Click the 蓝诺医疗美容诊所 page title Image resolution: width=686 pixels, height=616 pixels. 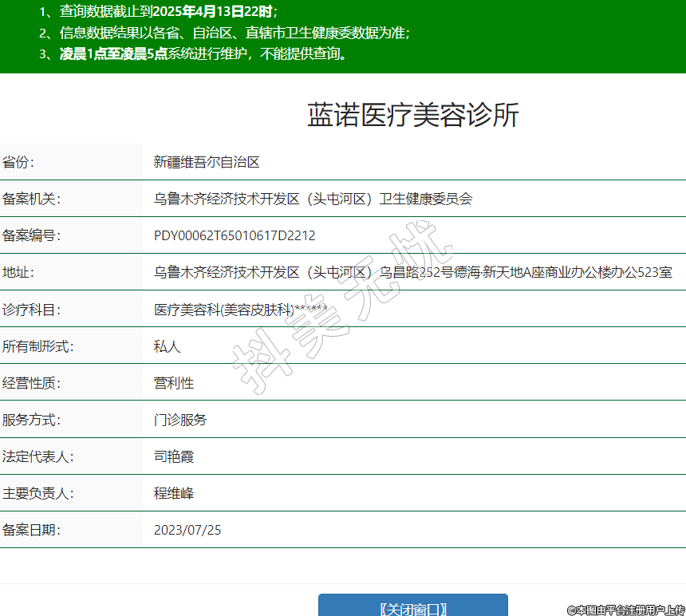pyautogui.click(x=412, y=116)
